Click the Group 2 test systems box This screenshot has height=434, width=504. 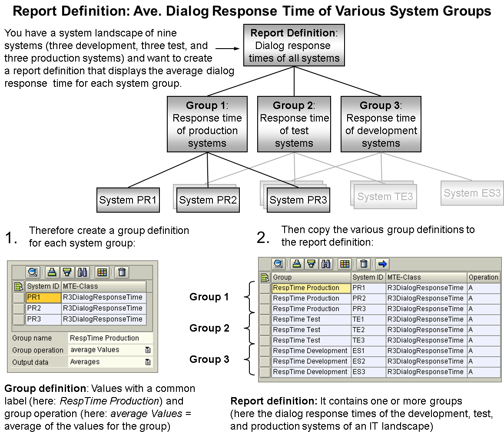coord(294,124)
